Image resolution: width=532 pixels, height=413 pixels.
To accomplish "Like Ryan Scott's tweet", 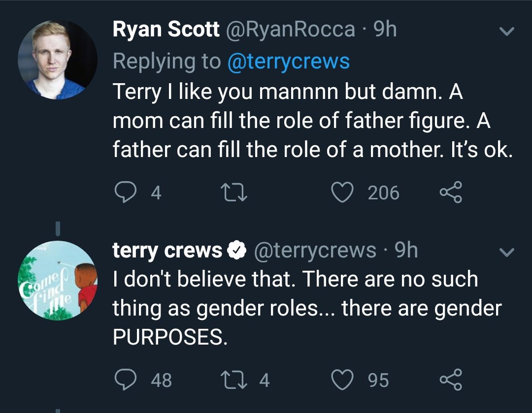I will tap(343, 192).
